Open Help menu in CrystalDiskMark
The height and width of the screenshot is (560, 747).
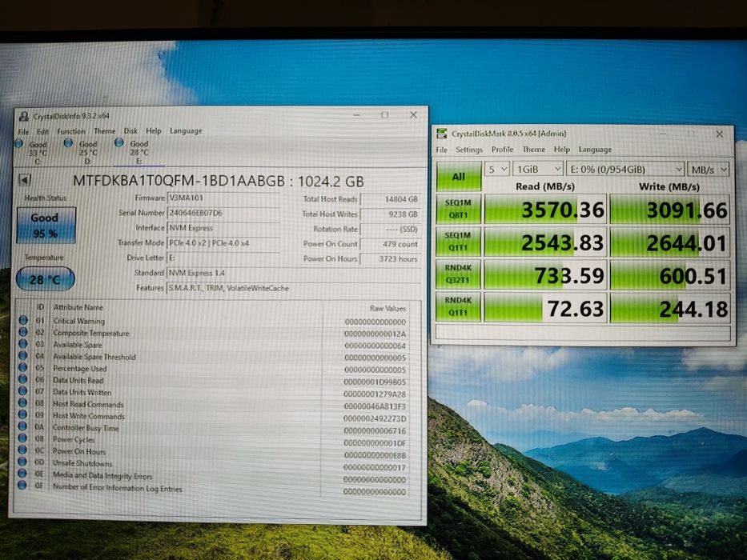562,150
